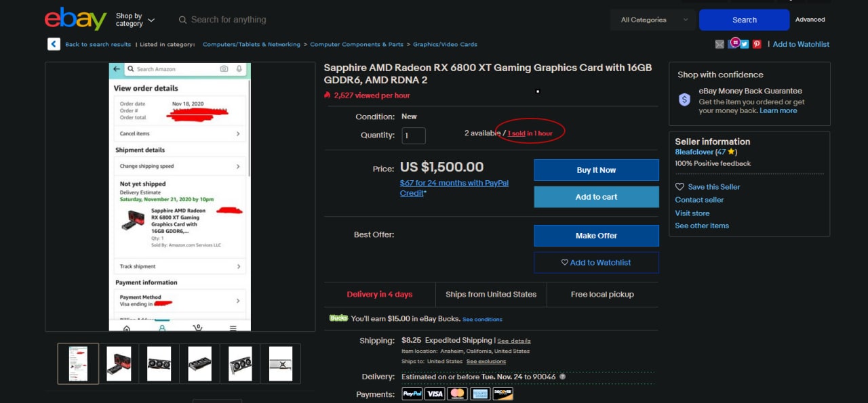The width and height of the screenshot is (868, 403).
Task: Select the sixth product thumbnail
Action: tap(281, 364)
